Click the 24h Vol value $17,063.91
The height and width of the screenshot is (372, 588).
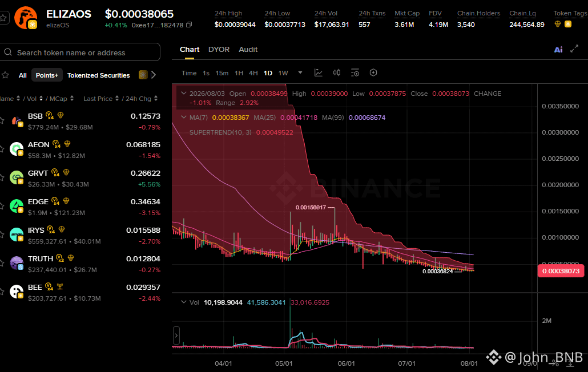(x=332, y=25)
